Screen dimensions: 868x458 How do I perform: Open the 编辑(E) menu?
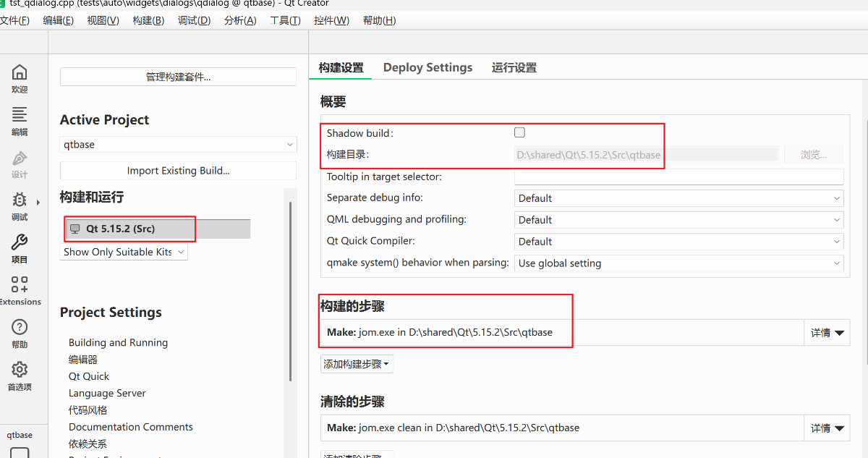point(59,20)
